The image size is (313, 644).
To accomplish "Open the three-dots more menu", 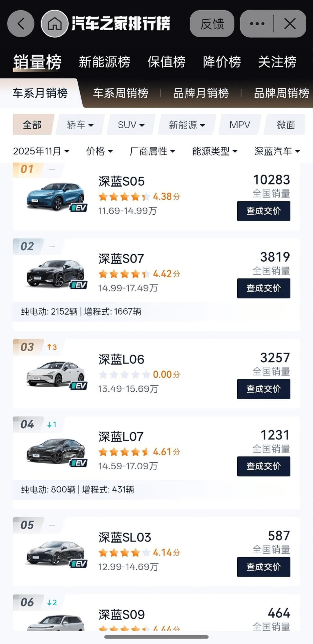I will click(x=257, y=24).
